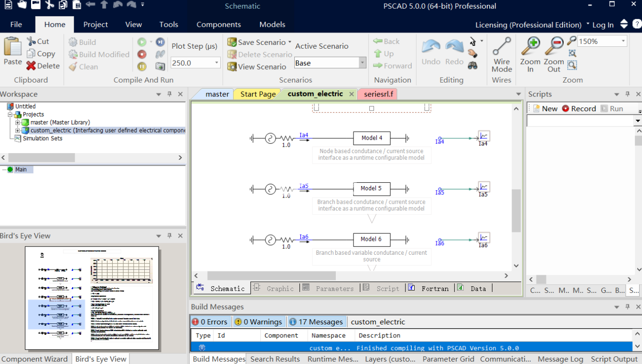Open Plot Step value dropdown
Viewport: 642px width, 364px height.
(x=216, y=63)
